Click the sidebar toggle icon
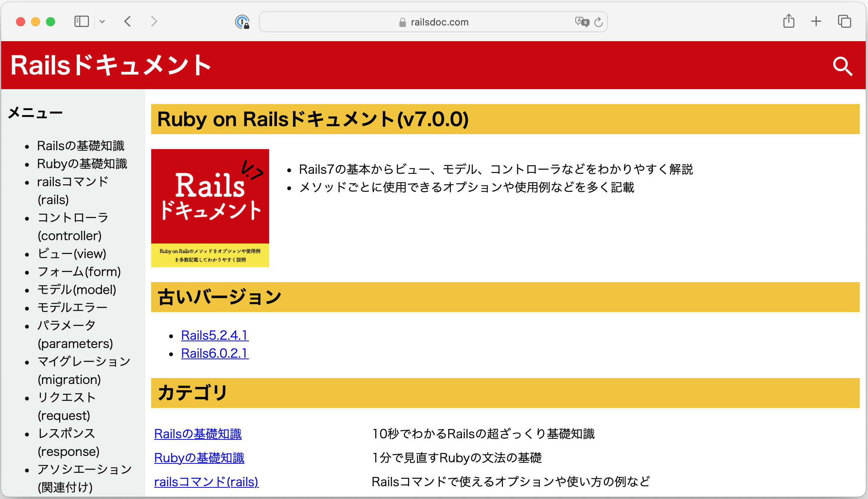 [x=82, y=21]
